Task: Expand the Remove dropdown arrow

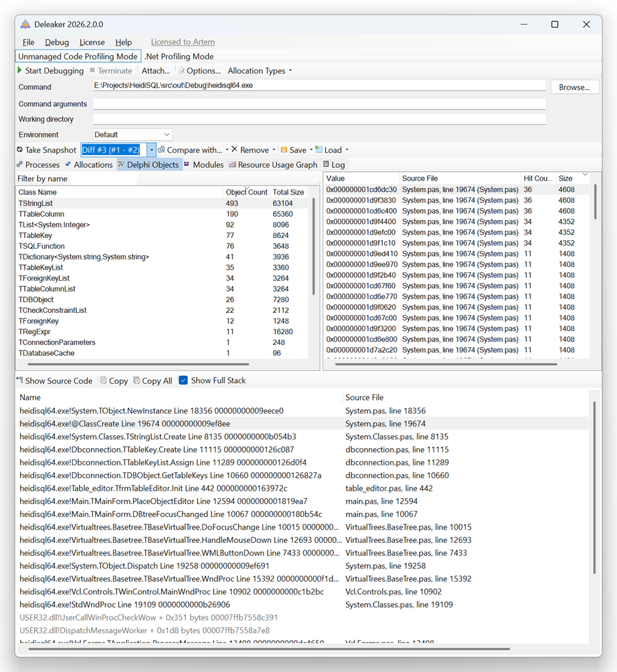Action: [274, 150]
